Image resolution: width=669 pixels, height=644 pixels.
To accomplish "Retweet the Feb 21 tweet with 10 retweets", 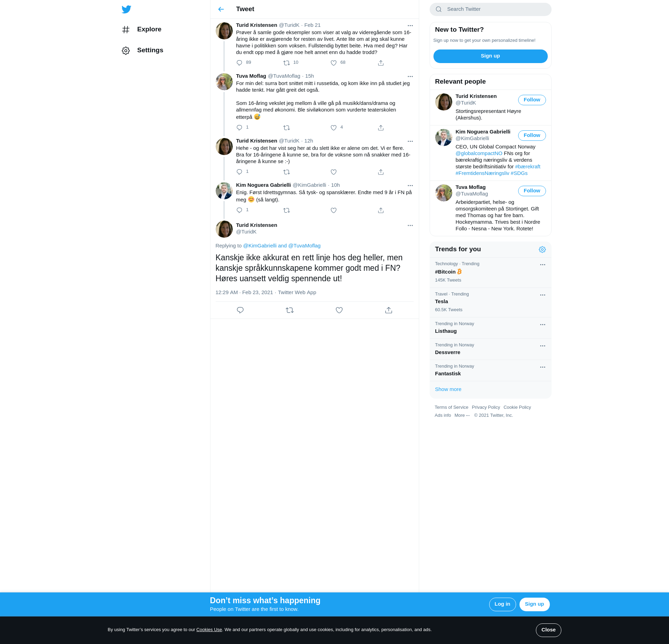I will (x=286, y=63).
